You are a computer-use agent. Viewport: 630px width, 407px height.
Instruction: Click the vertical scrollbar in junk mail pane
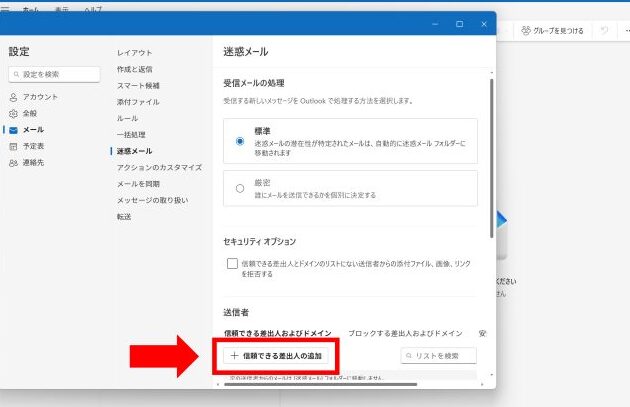pos(492,158)
